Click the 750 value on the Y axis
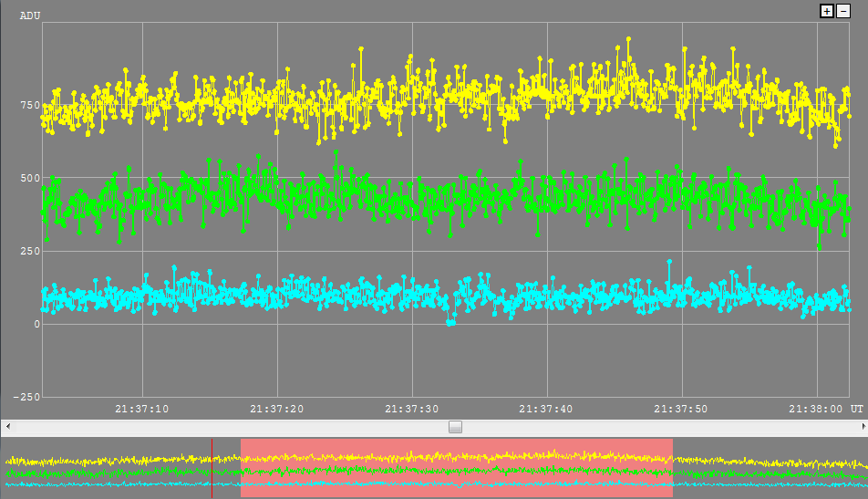Screen dimensions: 868x499 [x=28, y=105]
